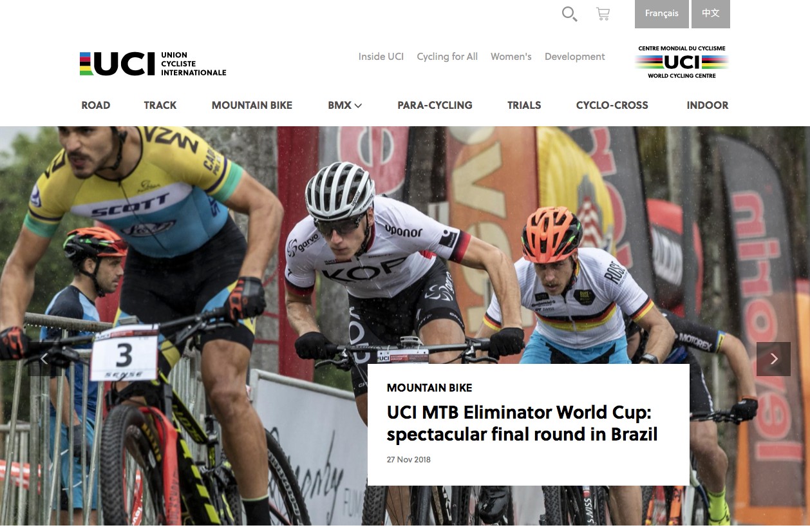Select Mountain Bike in navigation bar

tap(252, 105)
